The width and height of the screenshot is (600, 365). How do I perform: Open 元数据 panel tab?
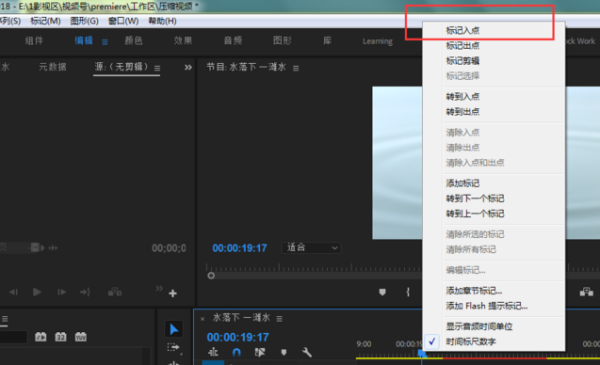[53, 67]
